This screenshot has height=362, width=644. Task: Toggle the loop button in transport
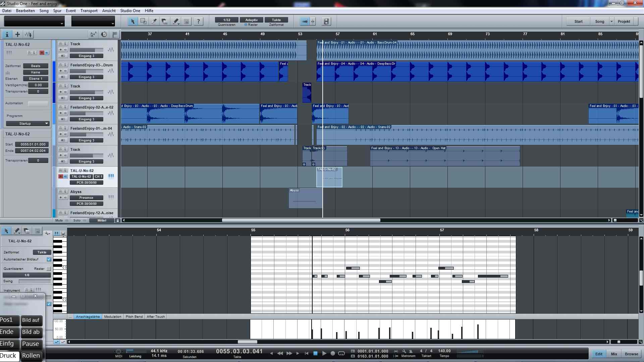click(341, 353)
